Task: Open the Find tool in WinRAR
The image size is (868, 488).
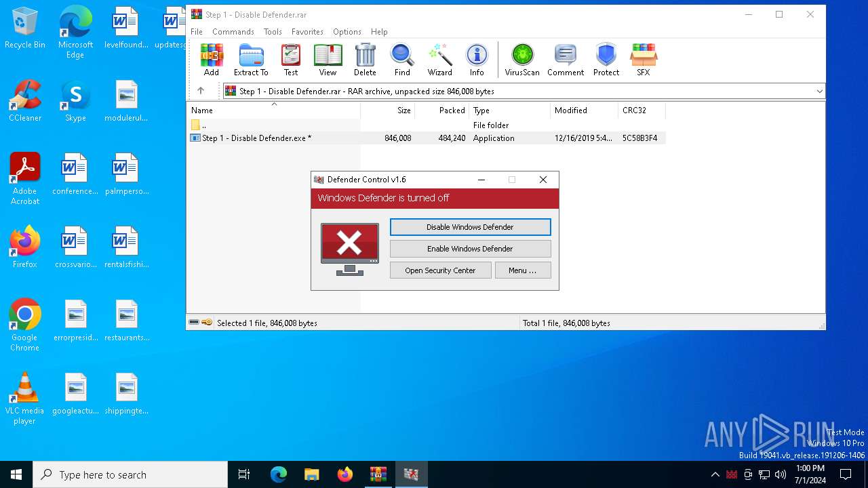Action: click(x=402, y=60)
